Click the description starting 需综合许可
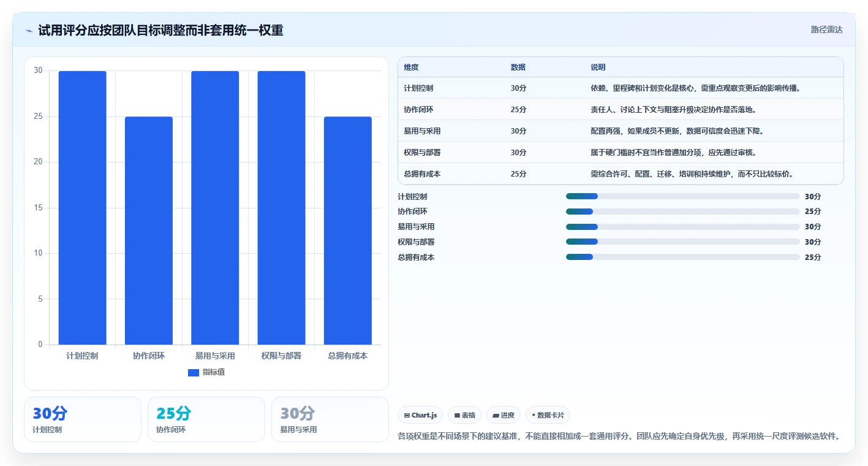The height and width of the screenshot is (466, 868). [692, 174]
